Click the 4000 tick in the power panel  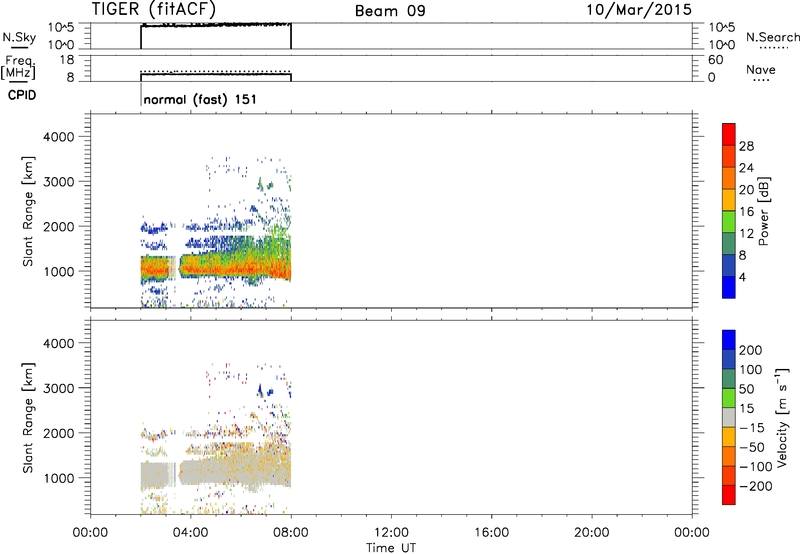pyautogui.click(x=58, y=137)
